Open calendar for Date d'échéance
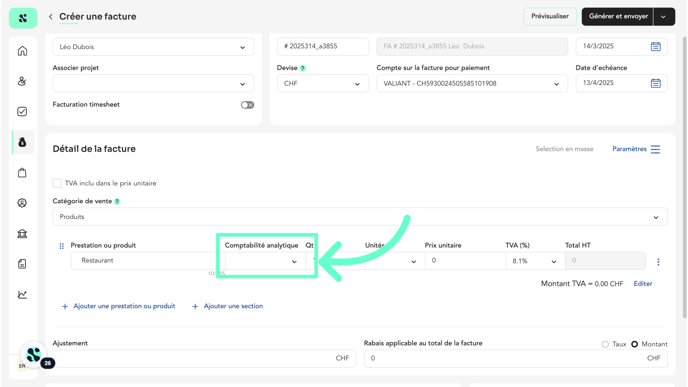Image resolution: width=688 pixels, height=387 pixels. (x=656, y=83)
